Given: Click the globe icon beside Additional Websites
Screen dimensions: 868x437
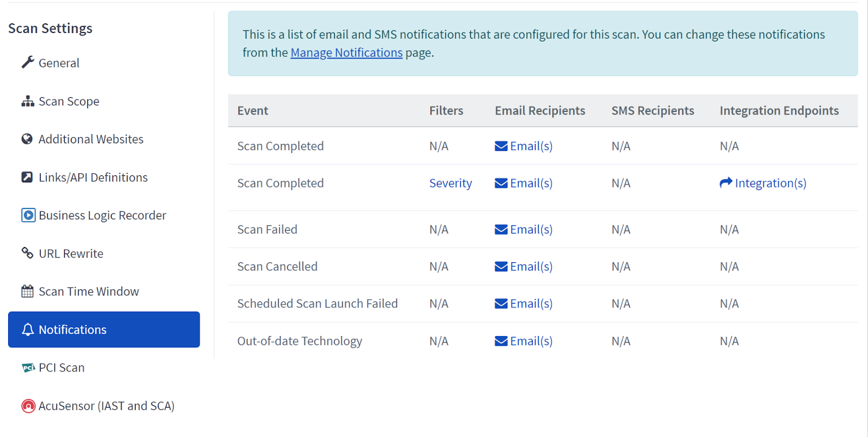Looking at the screenshot, I should tap(27, 139).
